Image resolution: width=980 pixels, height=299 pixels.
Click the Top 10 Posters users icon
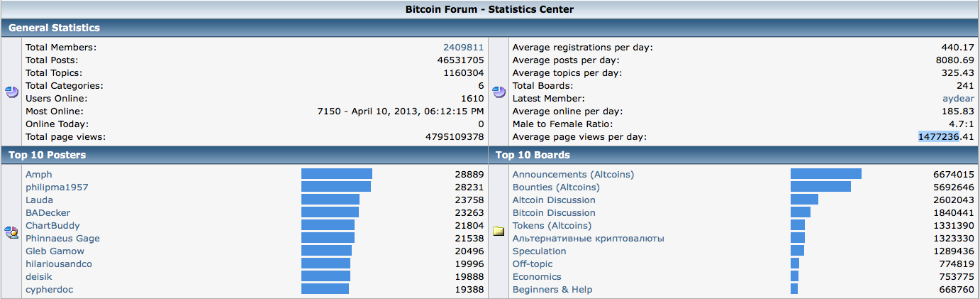(x=11, y=232)
